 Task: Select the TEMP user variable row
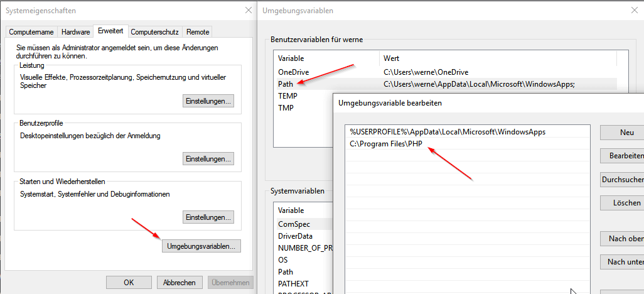click(x=288, y=96)
